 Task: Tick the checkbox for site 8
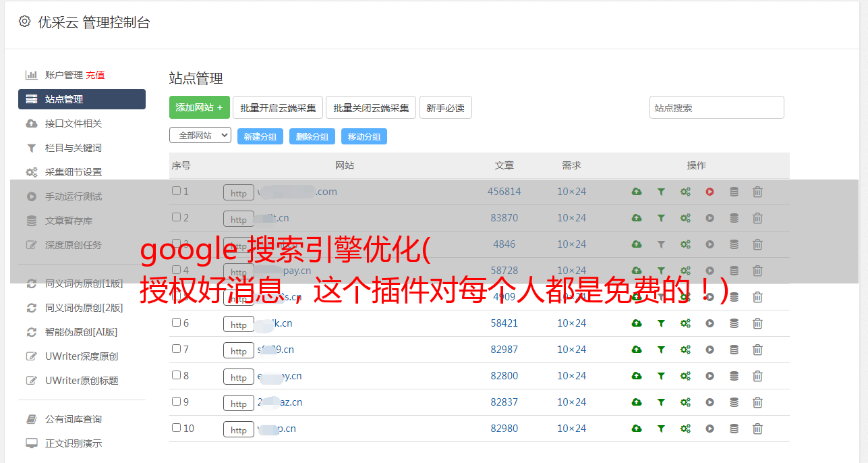(176, 375)
